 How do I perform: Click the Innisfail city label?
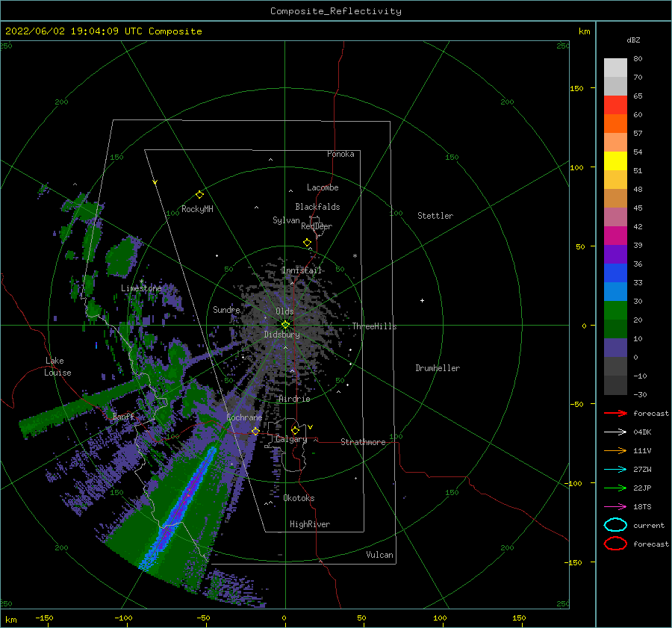coord(302,270)
